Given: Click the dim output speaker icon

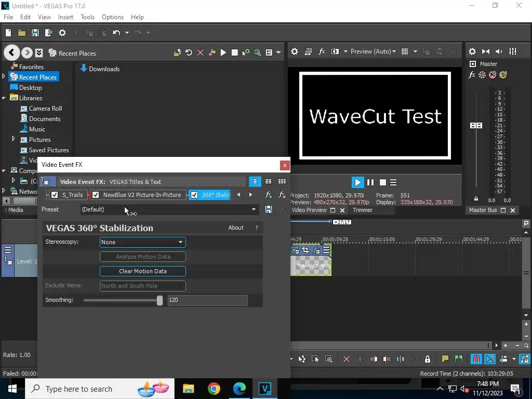Looking at the screenshot, I should [x=499, y=51].
